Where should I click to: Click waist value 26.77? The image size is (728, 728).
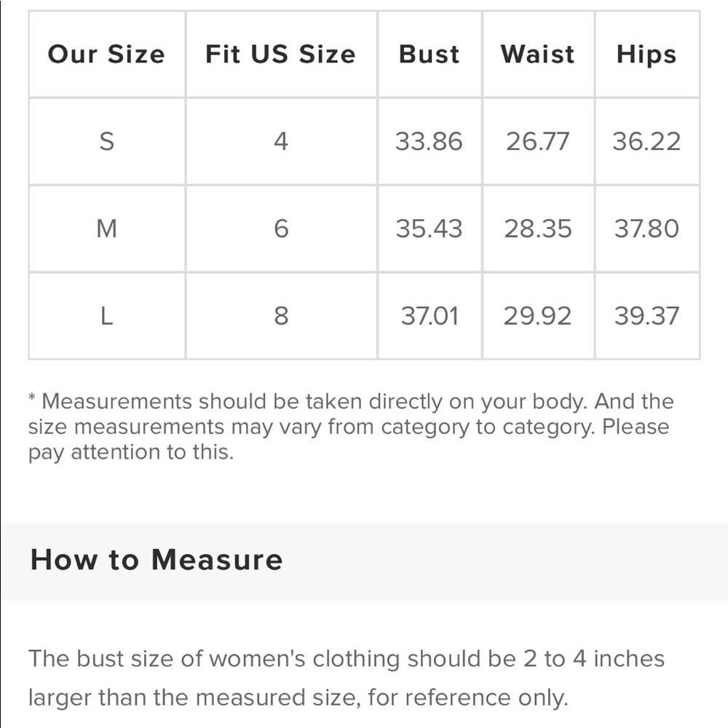point(538,141)
